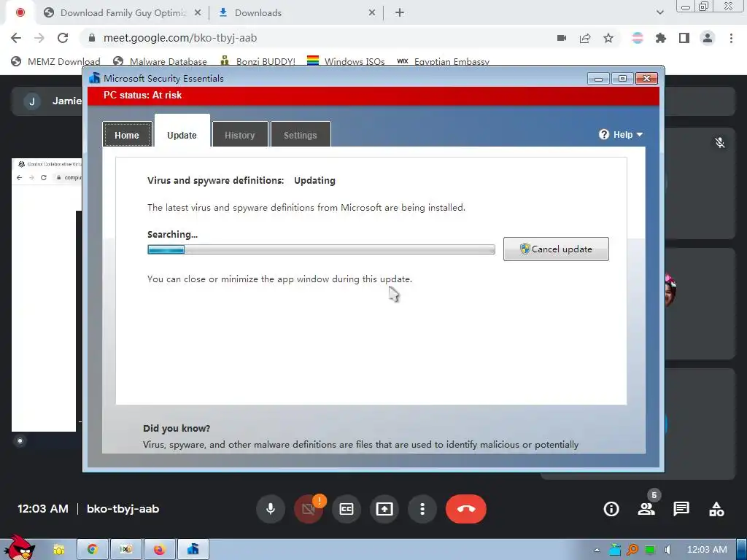Open the Egyptian Embassy bookmark

pyautogui.click(x=444, y=61)
